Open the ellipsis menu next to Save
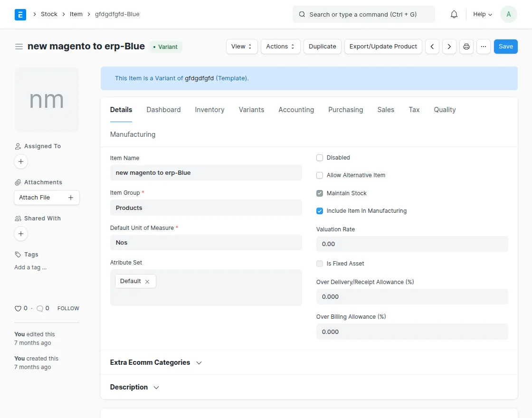The image size is (532, 418). (x=483, y=46)
